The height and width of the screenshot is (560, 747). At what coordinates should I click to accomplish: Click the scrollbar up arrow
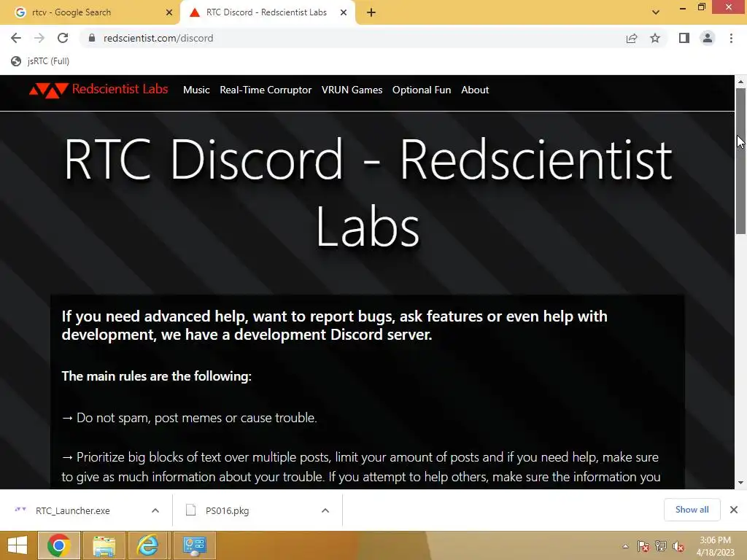(x=740, y=82)
